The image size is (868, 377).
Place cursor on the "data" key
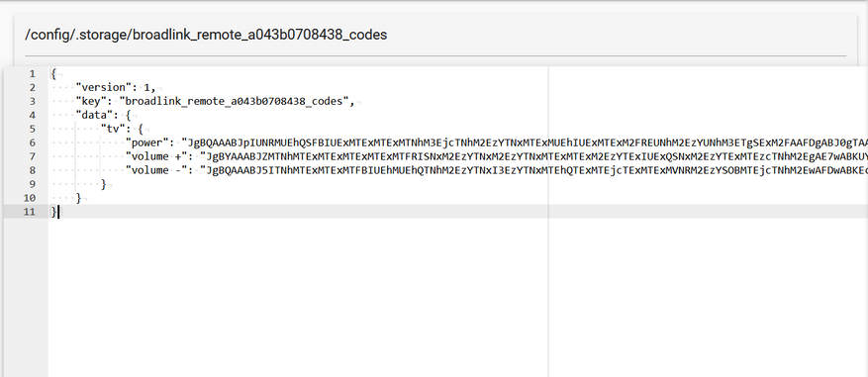tap(94, 115)
